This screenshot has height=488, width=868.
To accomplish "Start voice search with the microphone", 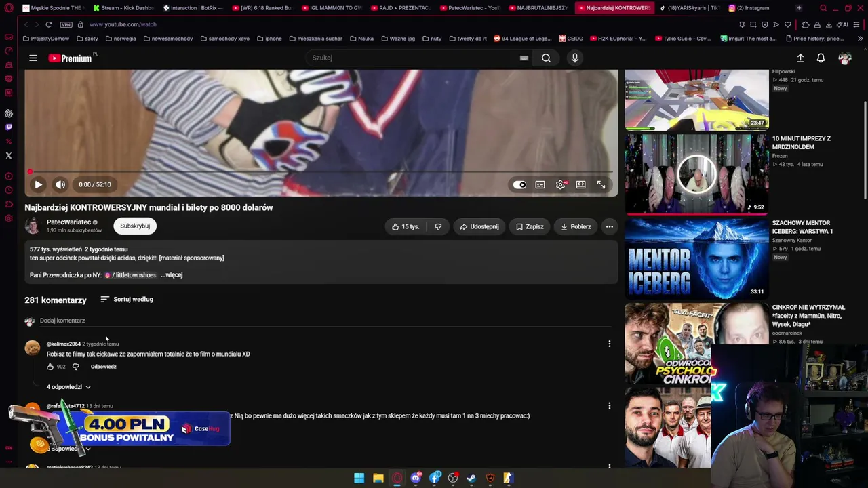I will tap(575, 58).
